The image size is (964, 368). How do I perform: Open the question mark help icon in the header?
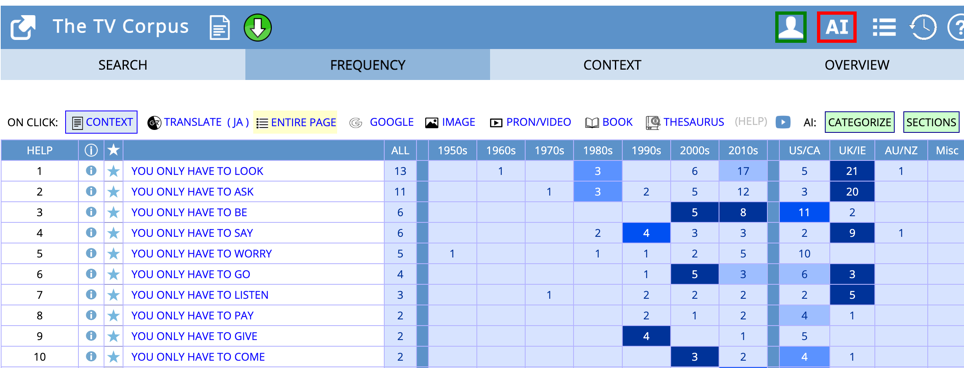(x=957, y=28)
